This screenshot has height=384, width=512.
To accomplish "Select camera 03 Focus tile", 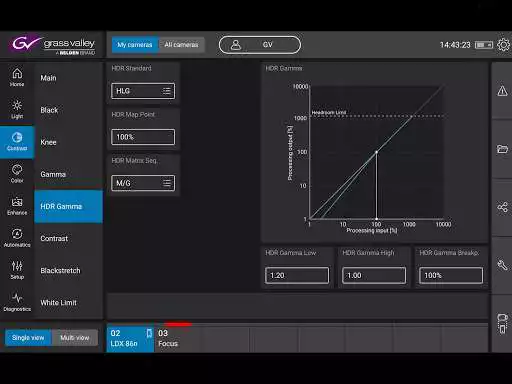I will click(x=178, y=338).
